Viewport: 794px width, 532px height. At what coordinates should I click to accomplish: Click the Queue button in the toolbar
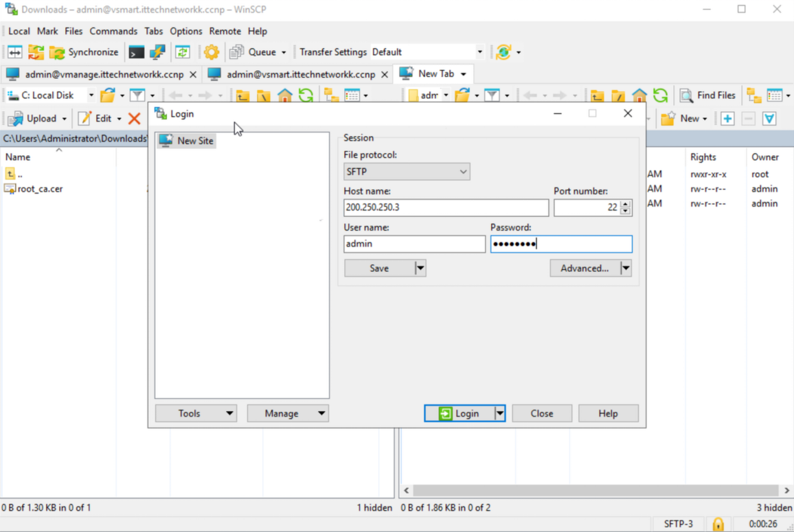click(253, 52)
